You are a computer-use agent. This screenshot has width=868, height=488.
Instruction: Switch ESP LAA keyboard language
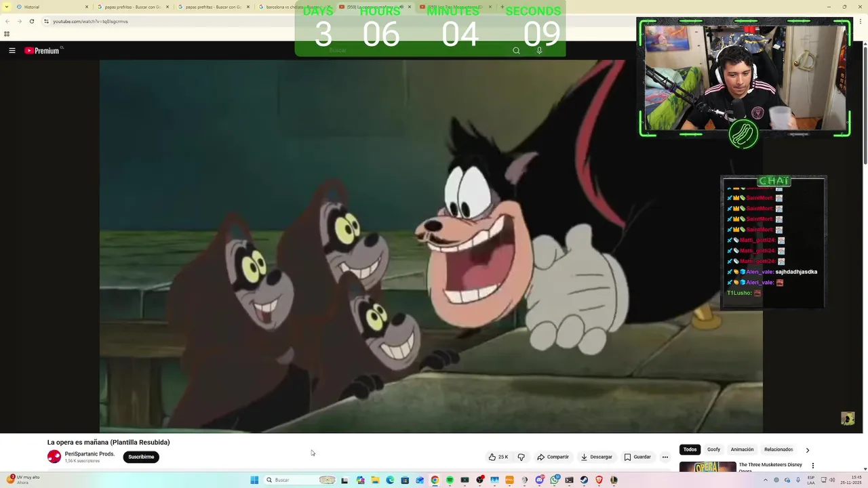tap(811, 480)
